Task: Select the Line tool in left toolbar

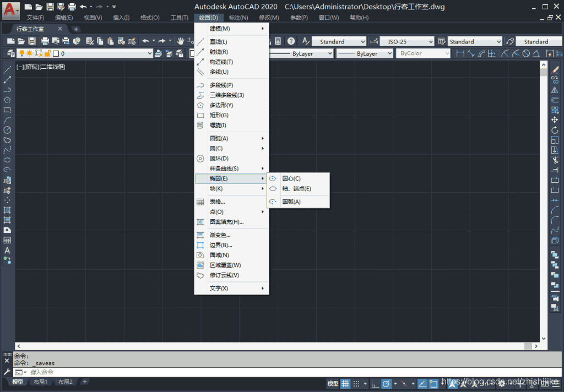Action: click(7, 69)
